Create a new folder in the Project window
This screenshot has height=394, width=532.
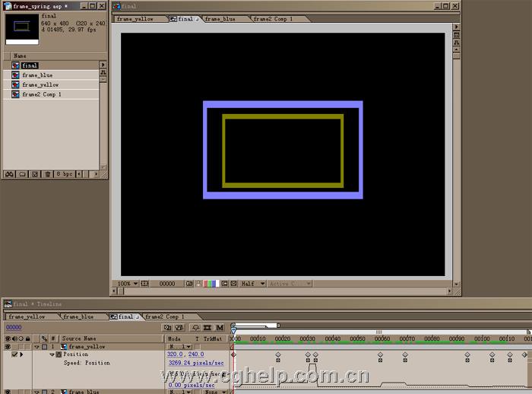tap(22, 174)
